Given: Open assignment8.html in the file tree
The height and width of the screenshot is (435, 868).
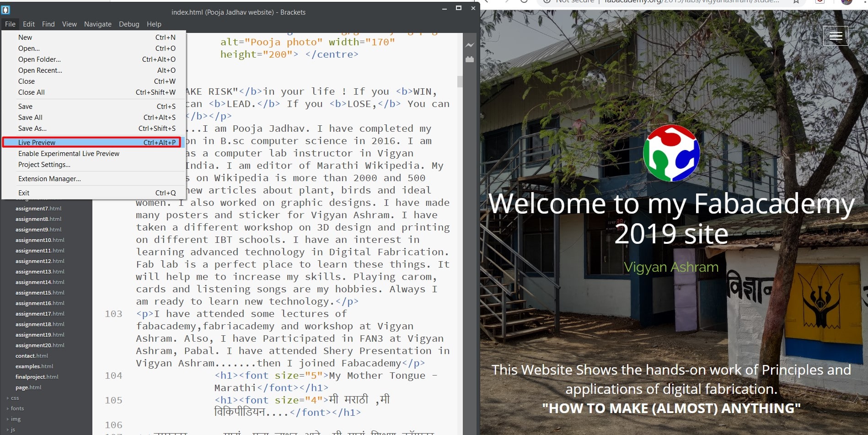Looking at the screenshot, I should pos(38,219).
